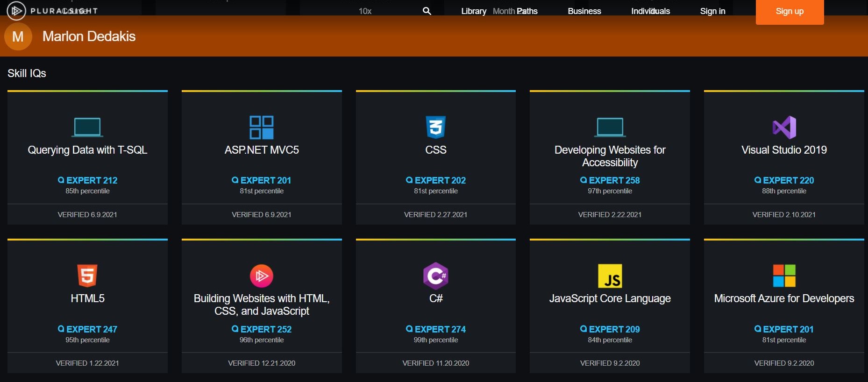The width and height of the screenshot is (868, 382).
Task: Click the 99th percentile label
Action: (436, 340)
